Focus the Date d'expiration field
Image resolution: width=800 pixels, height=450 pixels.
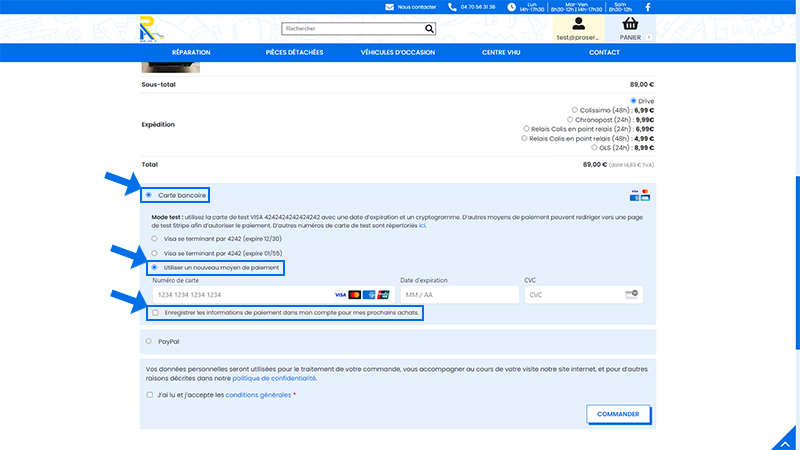460,295
